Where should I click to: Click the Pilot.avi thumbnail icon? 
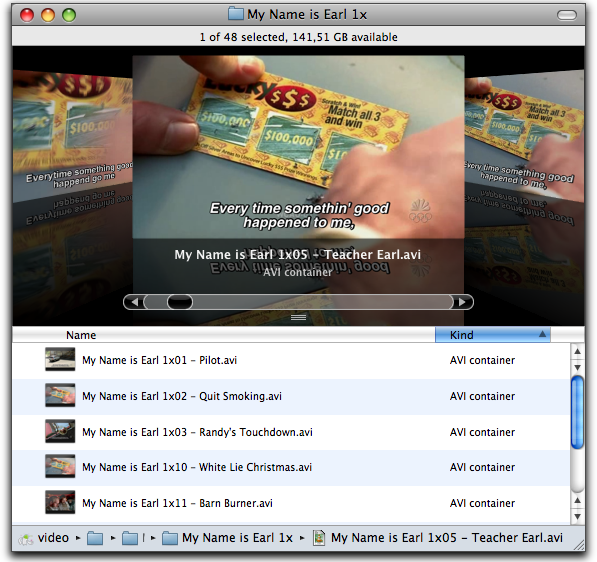click(x=60, y=359)
